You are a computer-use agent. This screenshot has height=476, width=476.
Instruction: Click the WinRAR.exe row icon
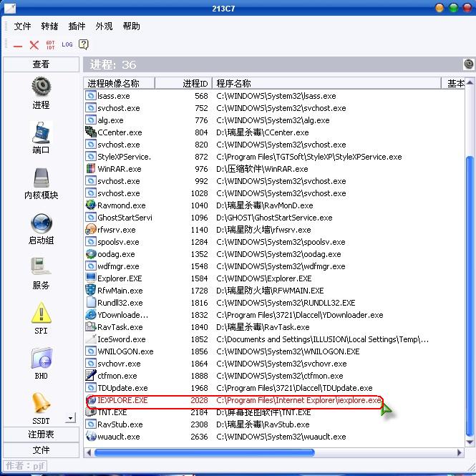pyautogui.click(x=90, y=168)
